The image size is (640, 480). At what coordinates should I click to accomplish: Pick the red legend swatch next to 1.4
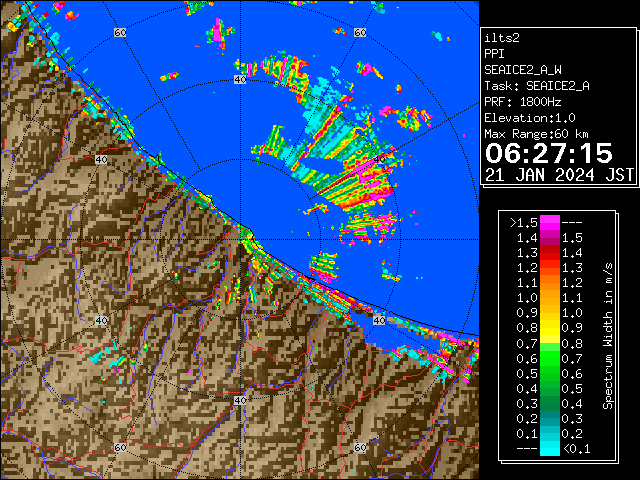click(x=550, y=253)
